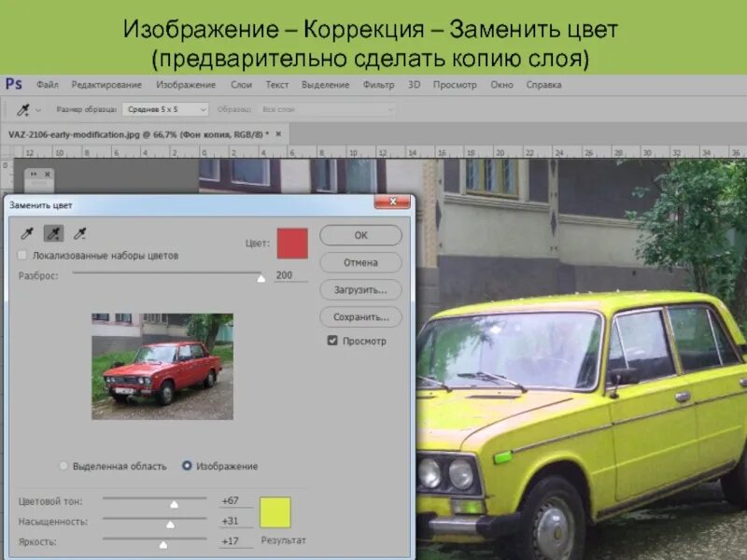Image resolution: width=747 pixels, height=560 pixels.
Task: Click the Яркость value +17
Action: pyautogui.click(x=236, y=541)
